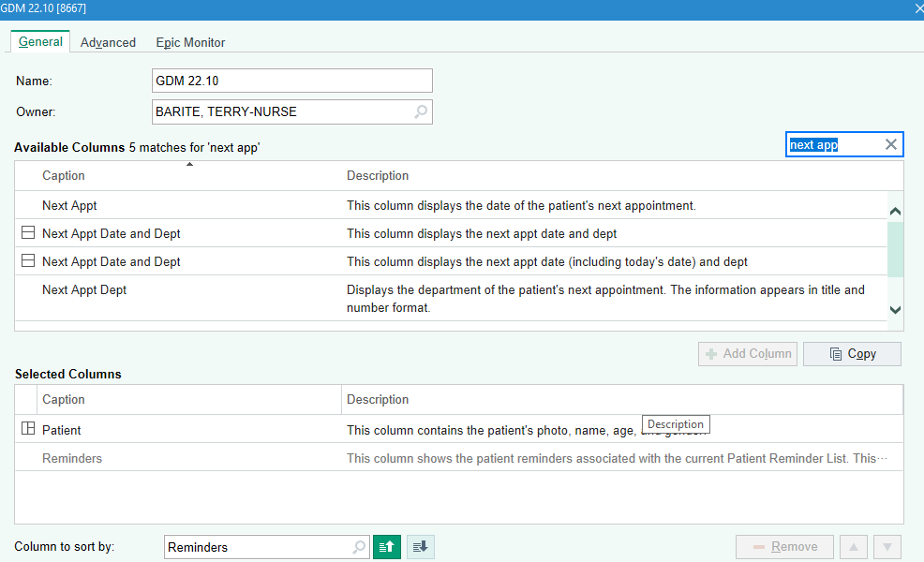Click the Remove button

(784, 547)
